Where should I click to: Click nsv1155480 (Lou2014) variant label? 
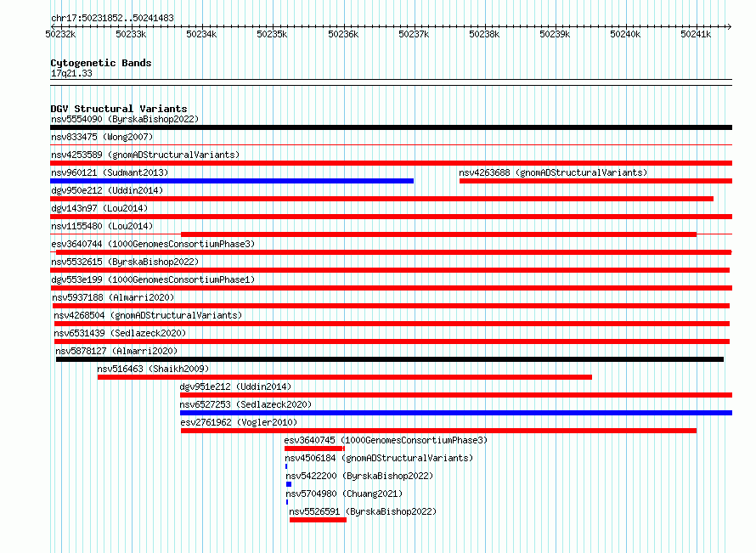(x=102, y=226)
